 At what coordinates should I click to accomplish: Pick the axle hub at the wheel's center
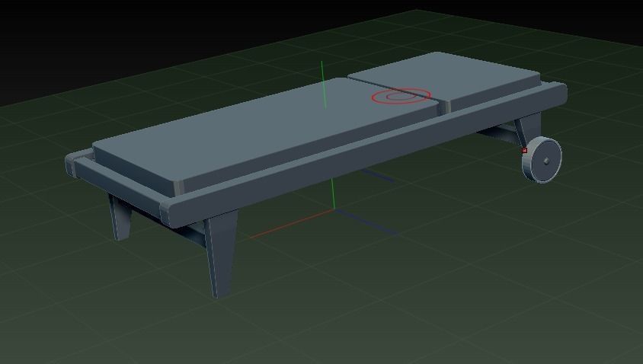point(547,161)
